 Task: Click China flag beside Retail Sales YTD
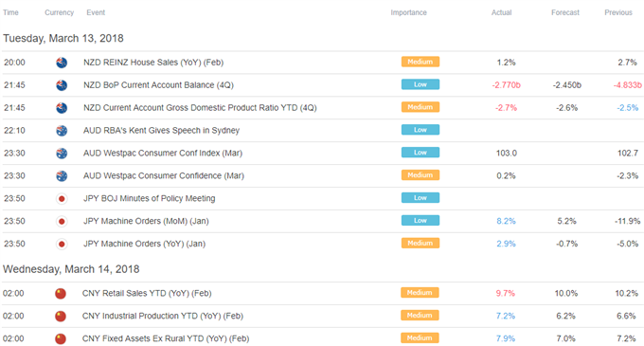pyautogui.click(x=61, y=294)
